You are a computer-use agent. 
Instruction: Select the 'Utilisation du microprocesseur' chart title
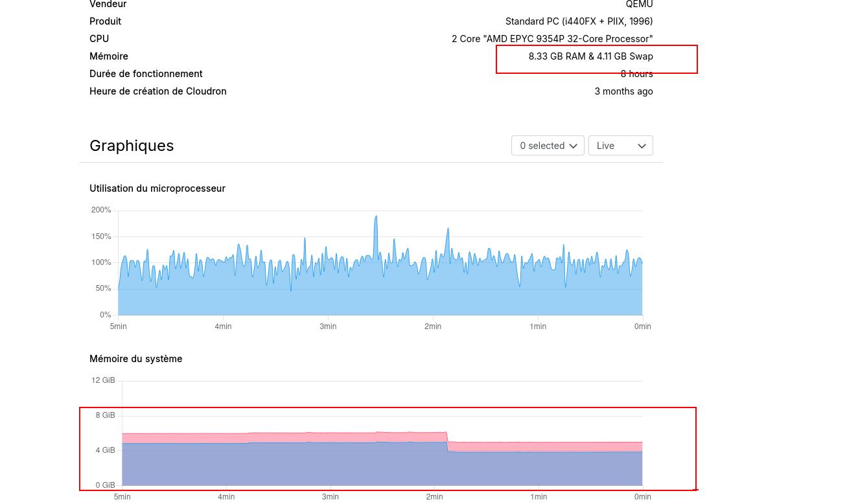157,188
